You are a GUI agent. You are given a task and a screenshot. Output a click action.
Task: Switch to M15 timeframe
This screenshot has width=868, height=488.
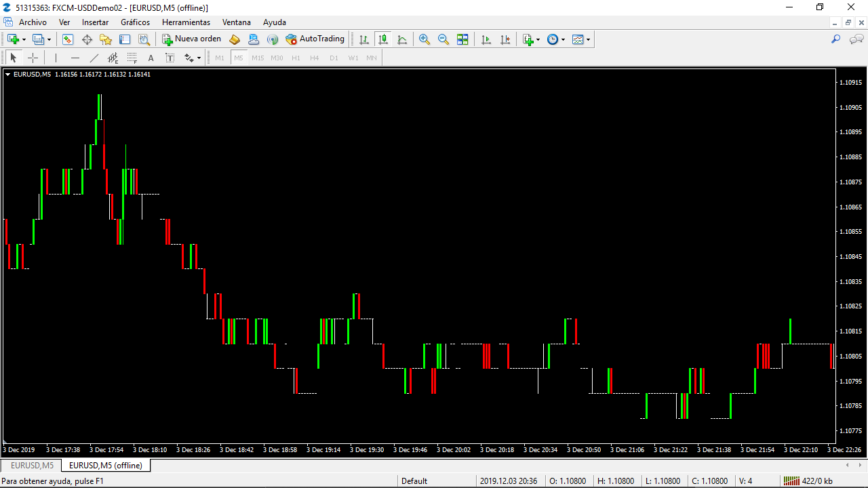(x=258, y=58)
